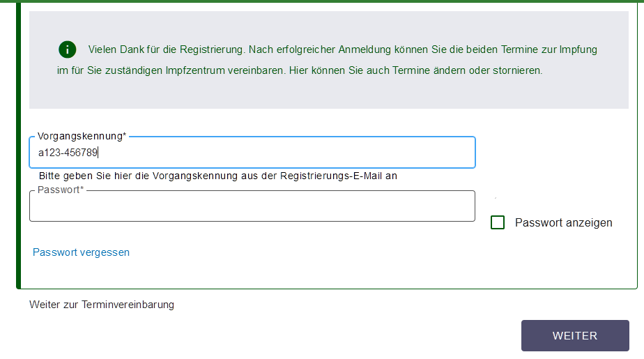This screenshot has height=359, width=644.
Task: Click the WEITER button
Action: [575, 335]
